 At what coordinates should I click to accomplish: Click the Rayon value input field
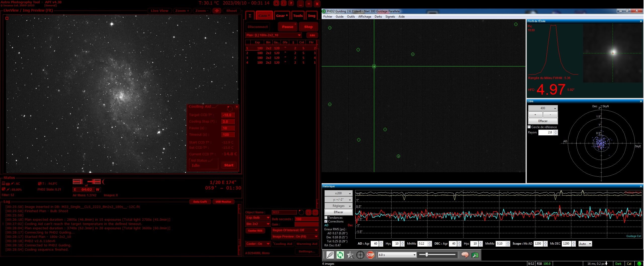(x=546, y=132)
